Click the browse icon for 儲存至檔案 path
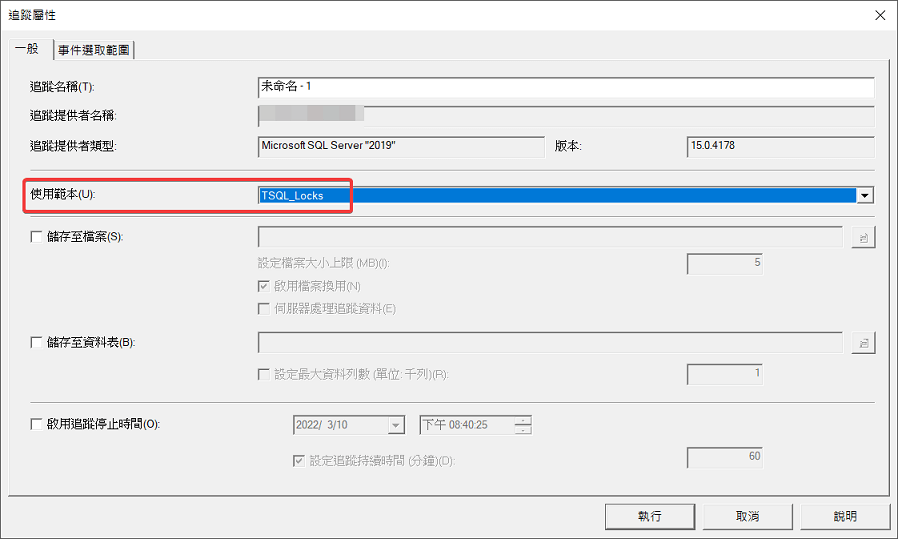 863,237
